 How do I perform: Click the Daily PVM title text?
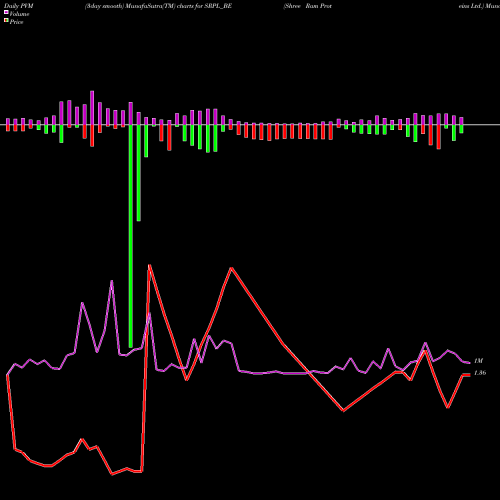click(x=19, y=6)
